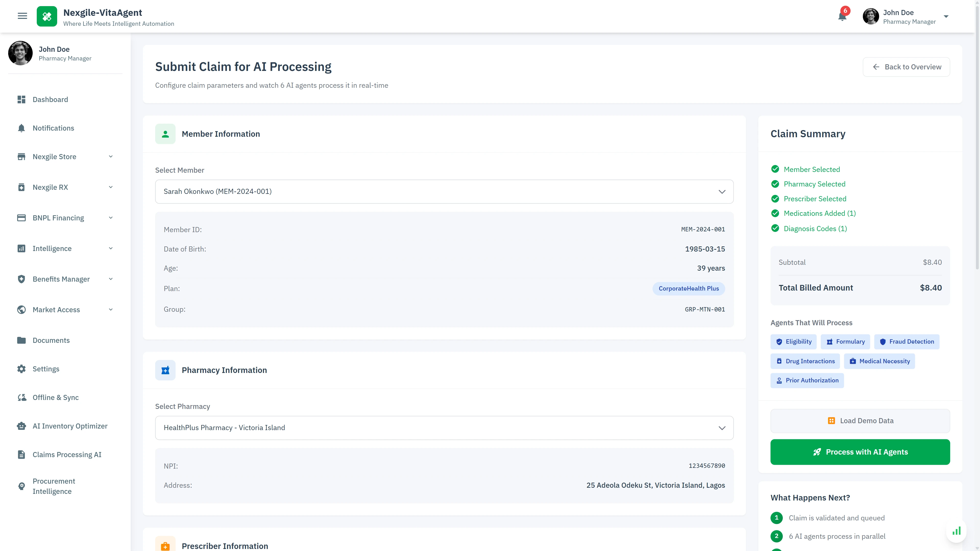
Task: Select Claims Processing AI in the sidebar
Action: point(67,454)
